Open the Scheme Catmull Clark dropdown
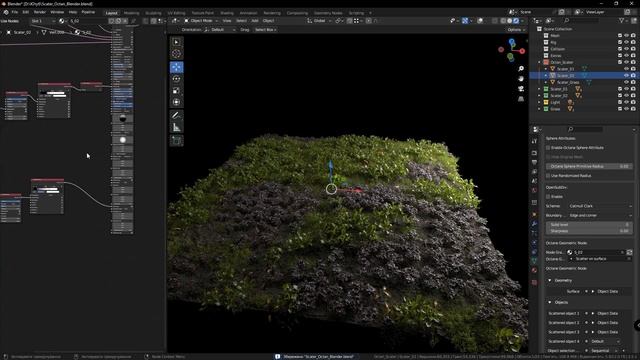The width and height of the screenshot is (640, 360). 600,206
